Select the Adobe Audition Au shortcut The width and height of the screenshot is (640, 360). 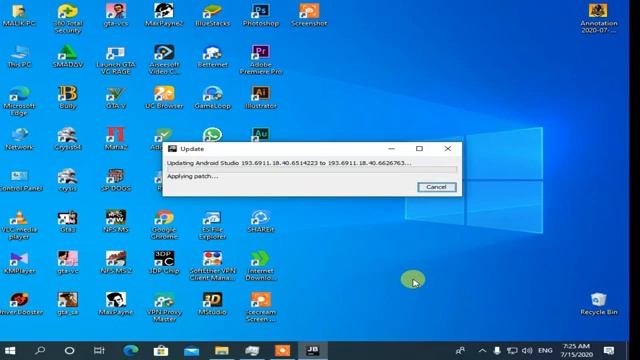(x=260, y=134)
